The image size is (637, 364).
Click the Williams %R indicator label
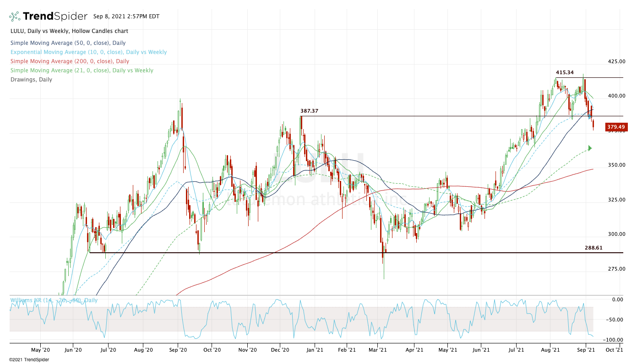coord(54,300)
